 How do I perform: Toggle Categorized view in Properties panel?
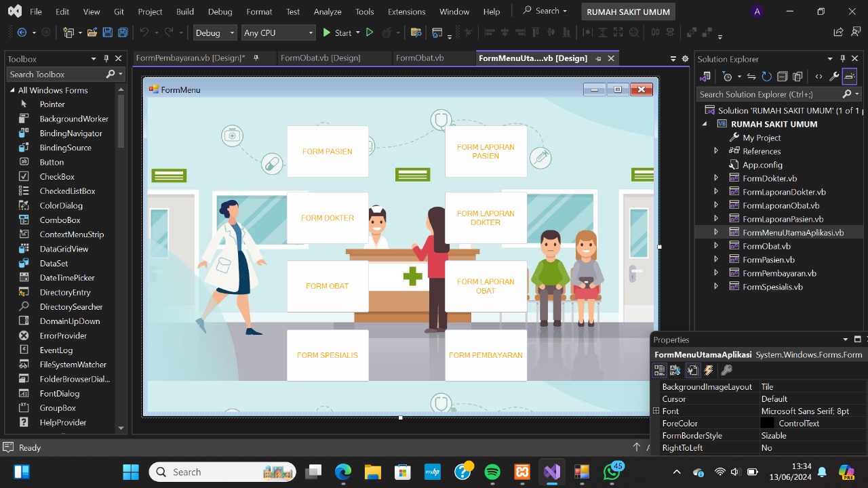point(659,370)
